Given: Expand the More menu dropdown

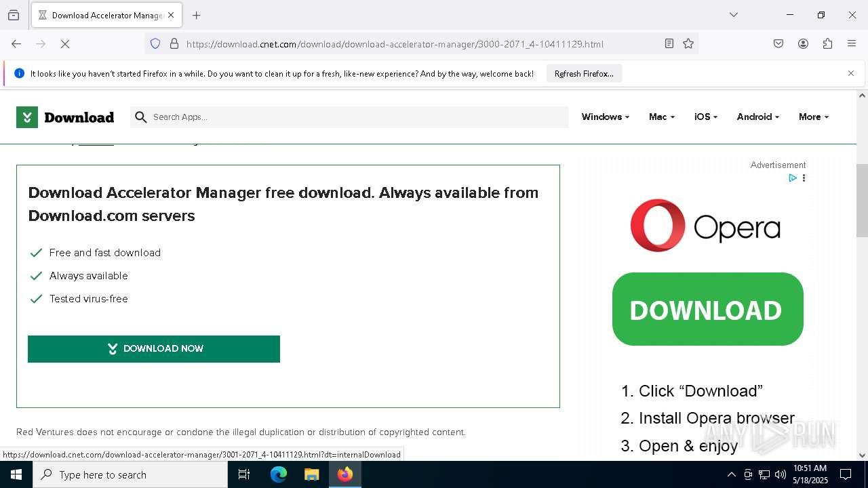Looking at the screenshot, I should [814, 117].
